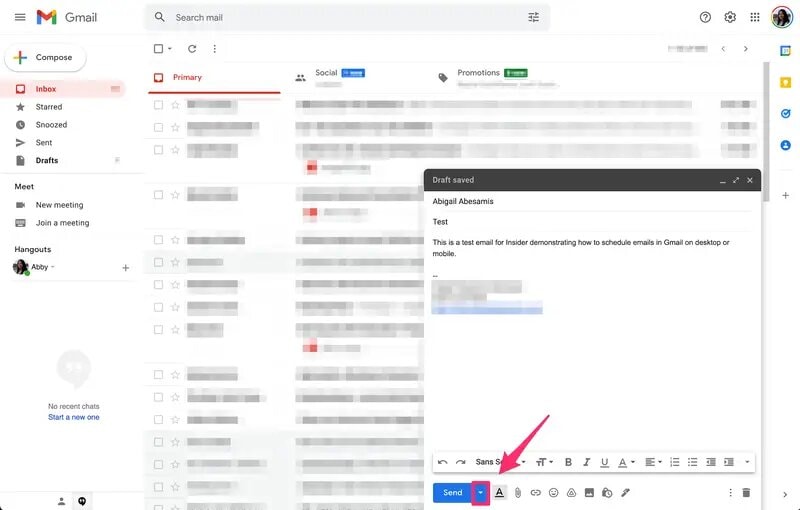Toggle formatting options in compose

click(499, 493)
